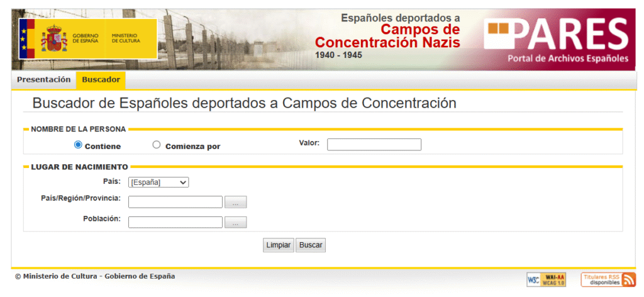
Task: Switch to the Buscador tab
Action: point(101,80)
